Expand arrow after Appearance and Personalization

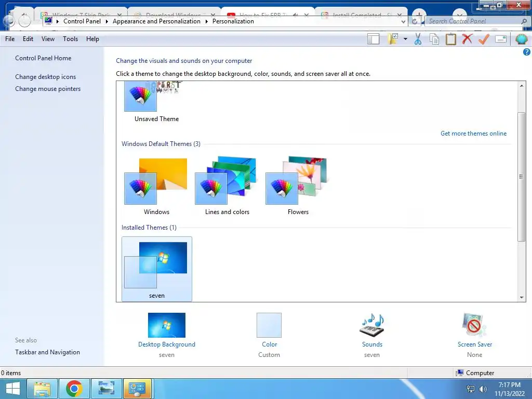206,21
